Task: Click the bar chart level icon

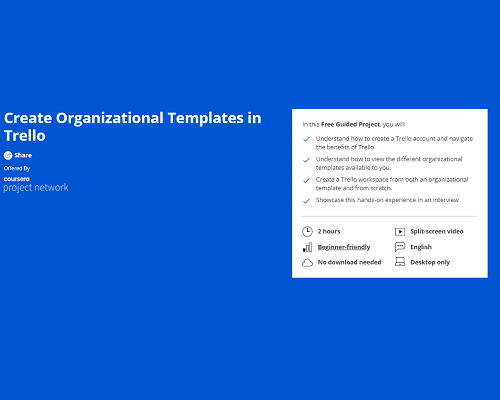Action: [307, 247]
